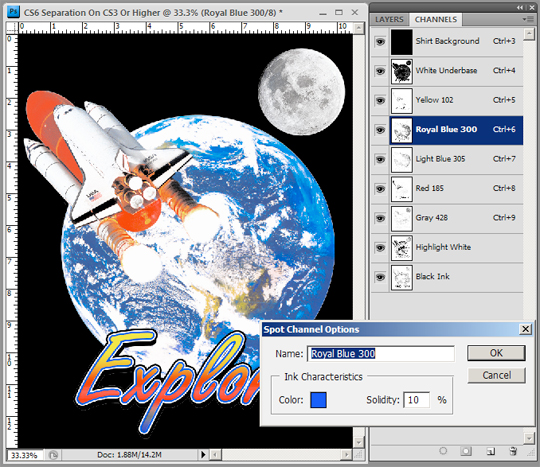
Task: Save selection as channel icon
Action: pyautogui.click(x=466, y=451)
